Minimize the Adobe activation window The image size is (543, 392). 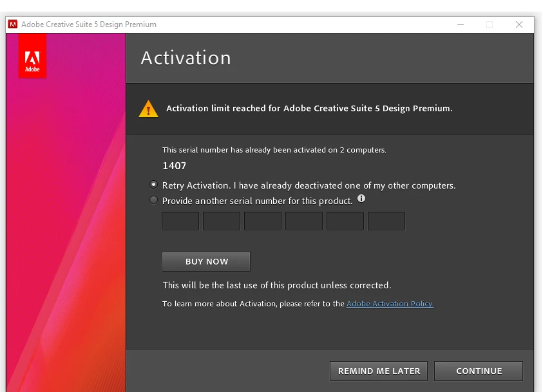click(x=461, y=24)
